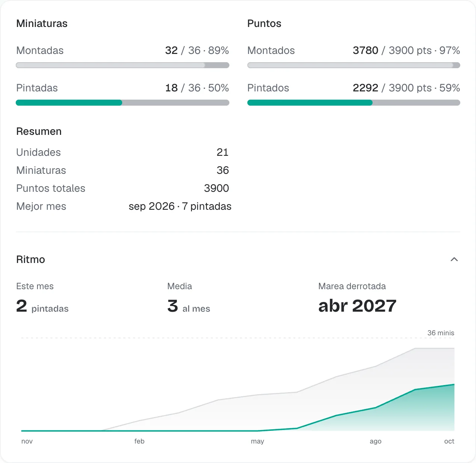This screenshot has width=476, height=463.
Task: Click the "Pintadas" label
Action: [x=37, y=88]
